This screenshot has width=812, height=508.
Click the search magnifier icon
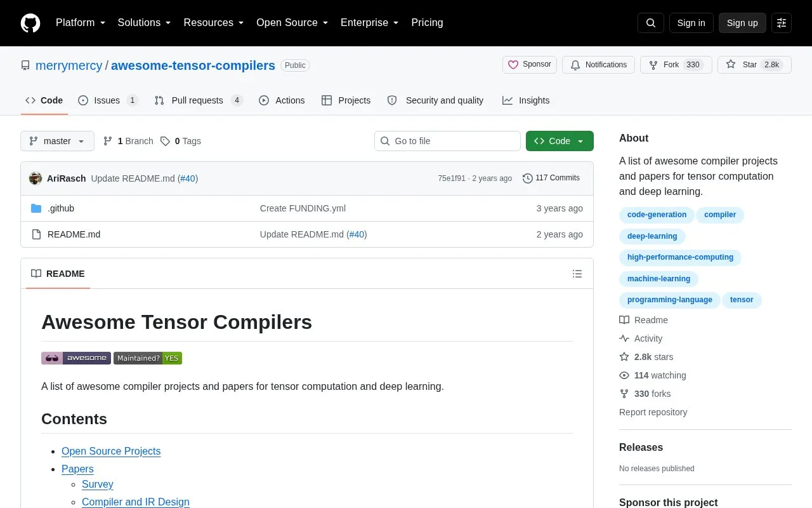(651, 23)
